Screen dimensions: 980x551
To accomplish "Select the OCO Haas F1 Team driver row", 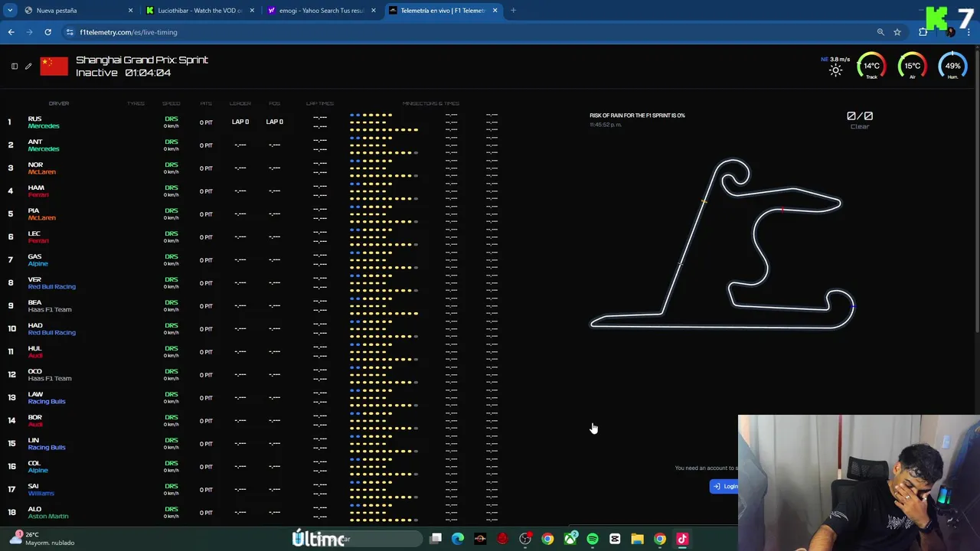I will (253, 374).
